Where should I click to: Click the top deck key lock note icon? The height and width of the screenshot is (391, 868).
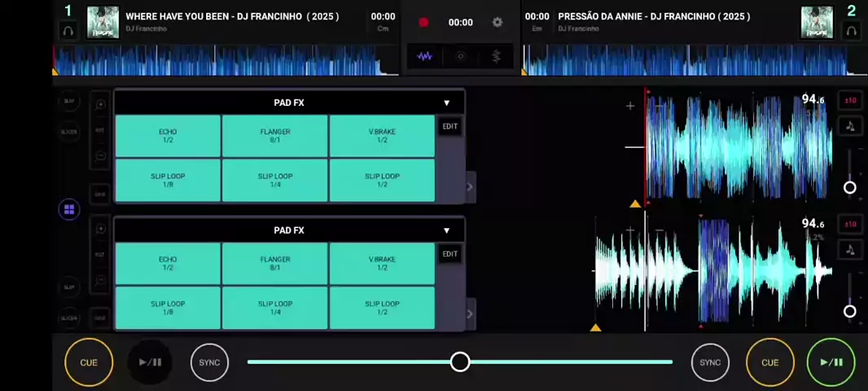pyautogui.click(x=850, y=125)
